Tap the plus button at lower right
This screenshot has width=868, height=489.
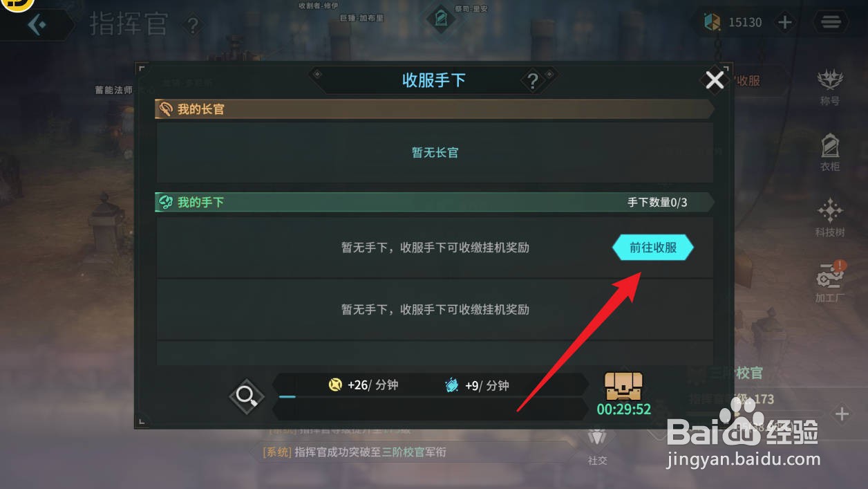(x=841, y=414)
